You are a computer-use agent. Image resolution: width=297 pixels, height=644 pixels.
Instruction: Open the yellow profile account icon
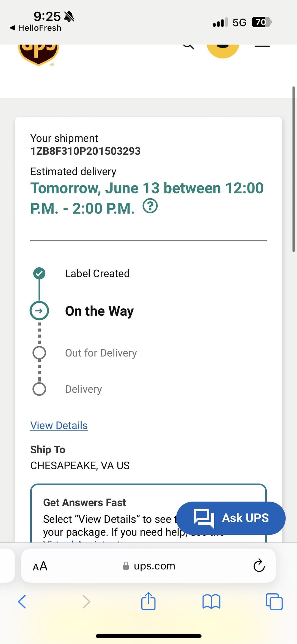[x=223, y=50]
